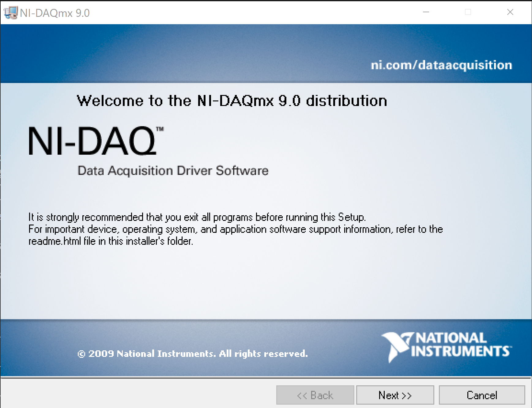Screen dimensions: 532x408
Task: Click the copyright 2009 National Instruments text
Action: pos(193,354)
